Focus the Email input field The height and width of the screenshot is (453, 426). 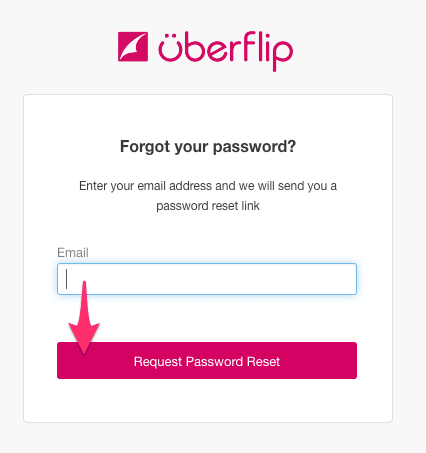[207, 279]
